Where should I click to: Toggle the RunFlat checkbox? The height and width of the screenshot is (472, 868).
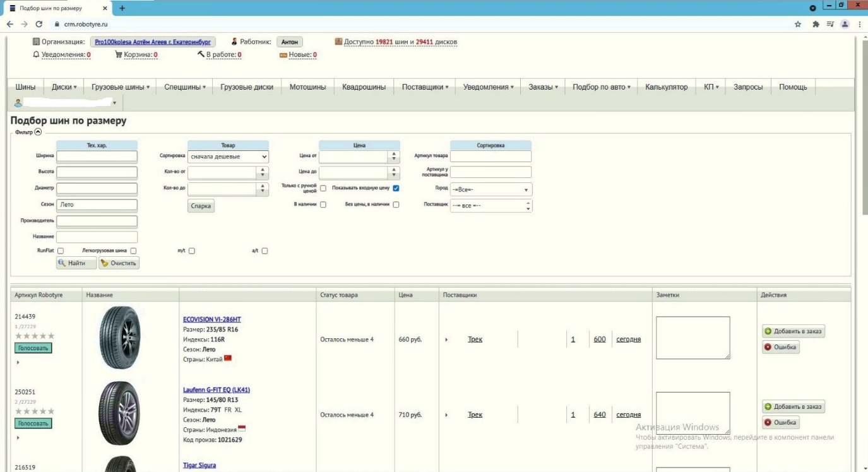coord(61,251)
